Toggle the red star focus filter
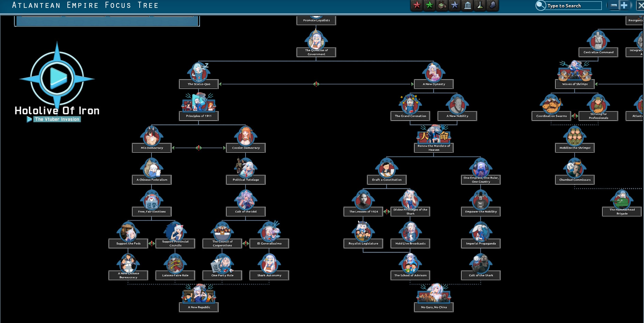The width and height of the screenshot is (644, 323). click(417, 5)
